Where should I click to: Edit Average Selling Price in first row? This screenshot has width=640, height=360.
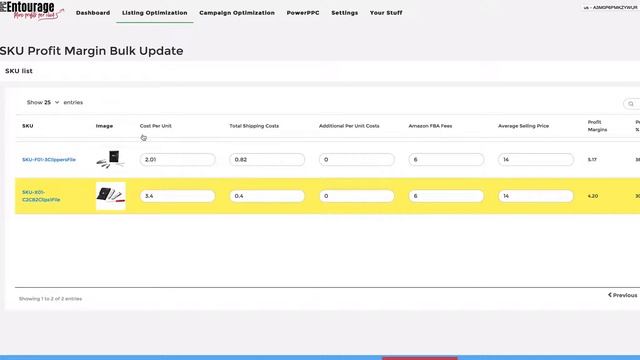[x=536, y=160]
